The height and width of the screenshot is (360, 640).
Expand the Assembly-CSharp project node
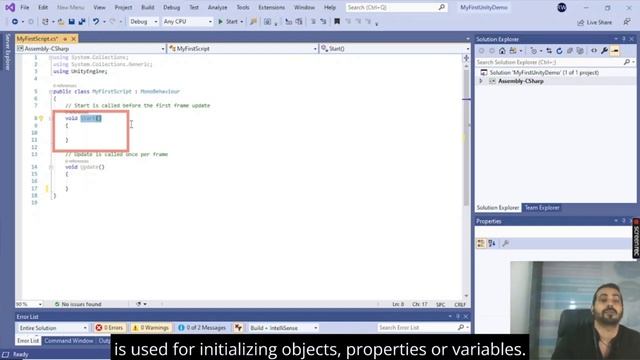click(481, 81)
